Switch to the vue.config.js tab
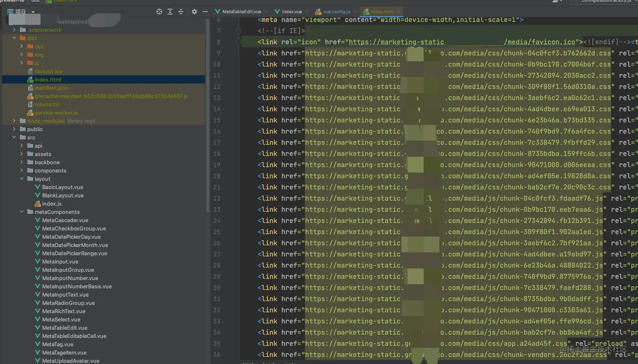 (336, 12)
